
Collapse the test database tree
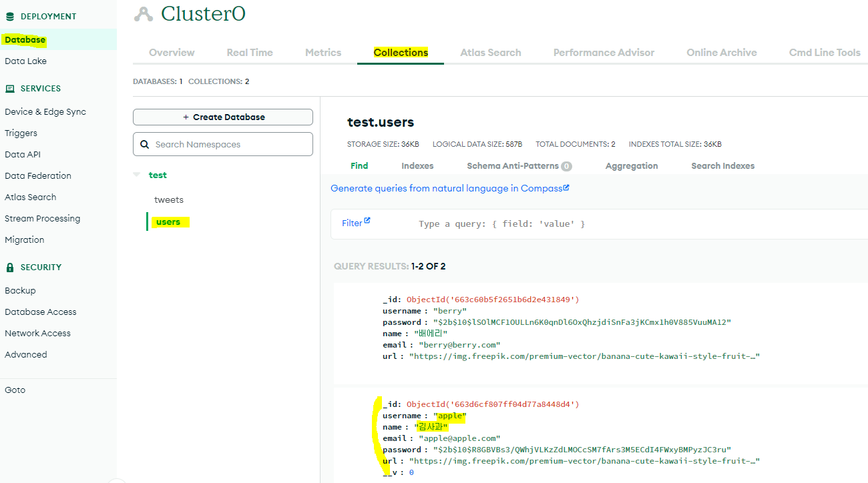[137, 175]
